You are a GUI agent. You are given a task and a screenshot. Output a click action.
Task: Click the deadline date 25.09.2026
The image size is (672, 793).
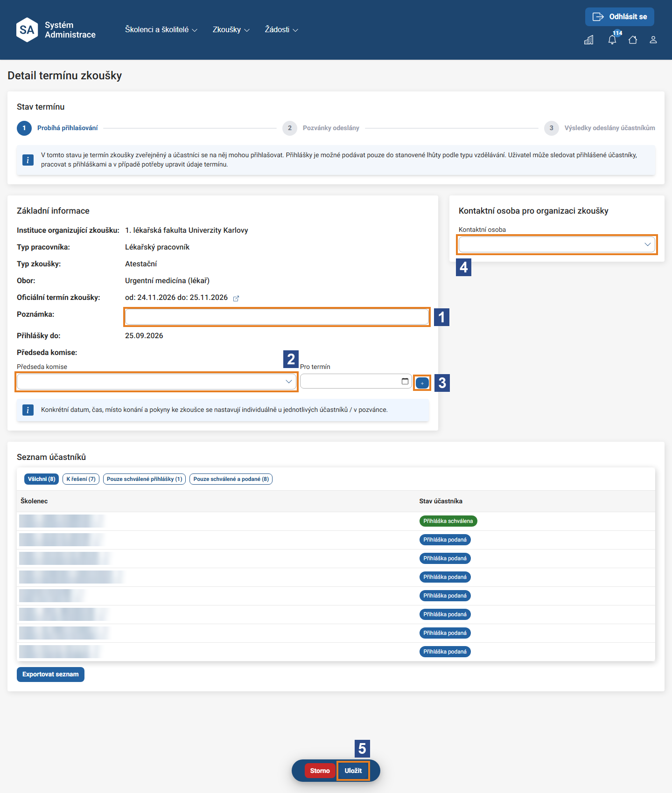point(144,336)
